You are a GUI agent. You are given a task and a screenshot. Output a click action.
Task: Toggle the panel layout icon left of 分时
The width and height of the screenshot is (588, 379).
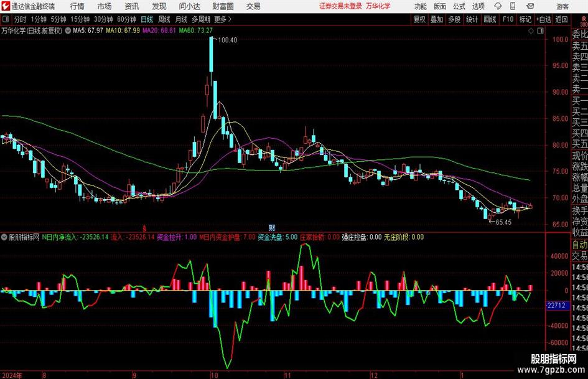[5, 19]
